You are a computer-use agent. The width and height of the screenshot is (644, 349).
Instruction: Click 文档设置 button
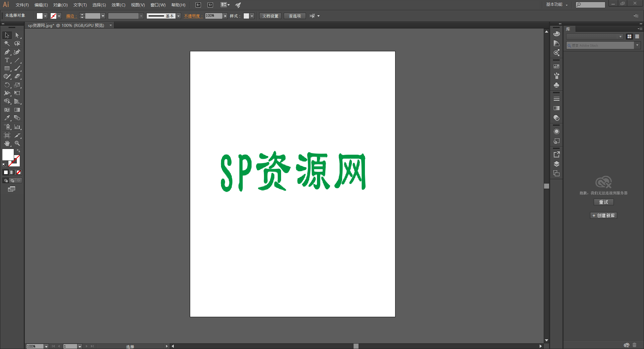[270, 16]
